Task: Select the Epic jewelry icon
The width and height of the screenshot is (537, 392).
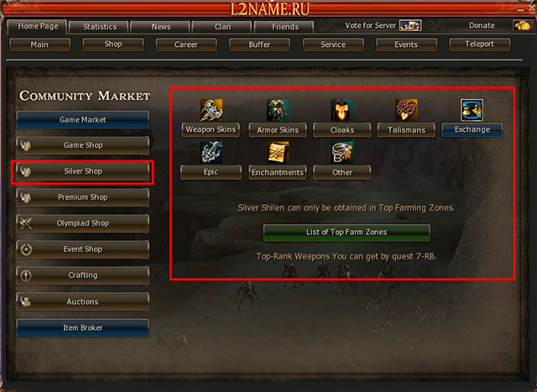Action: (211, 152)
